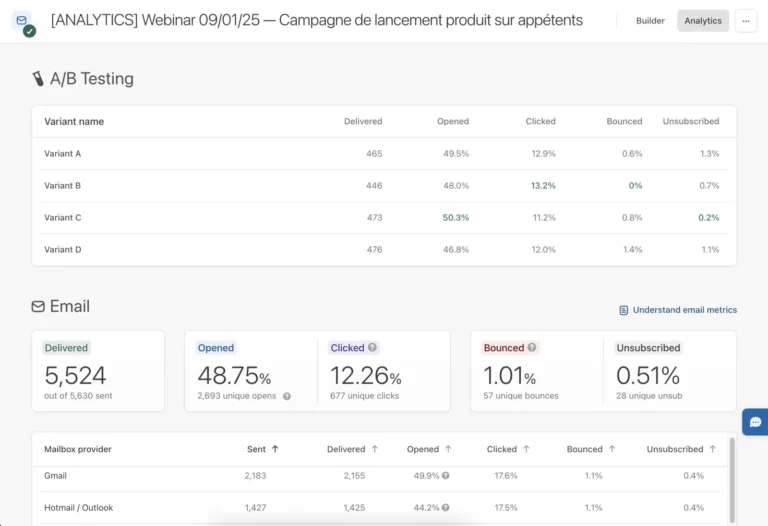Click the Gmail provider row
This screenshot has width=768, height=526.
(x=380, y=476)
